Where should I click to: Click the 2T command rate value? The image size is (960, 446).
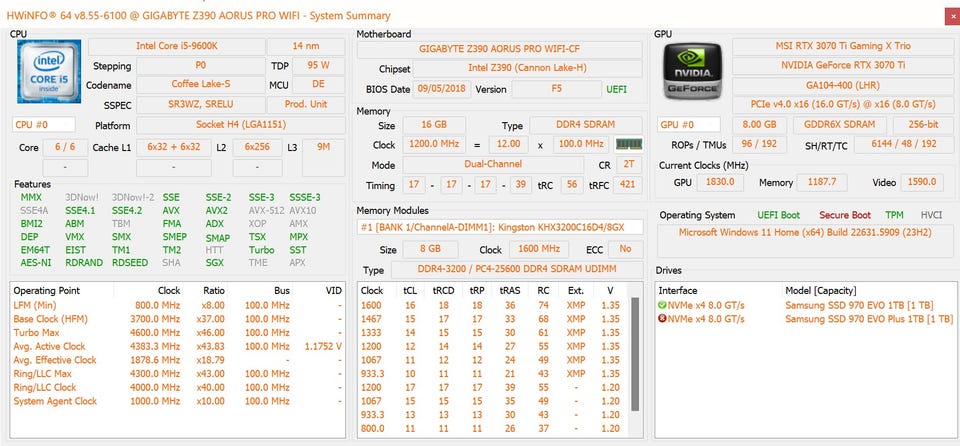click(629, 165)
